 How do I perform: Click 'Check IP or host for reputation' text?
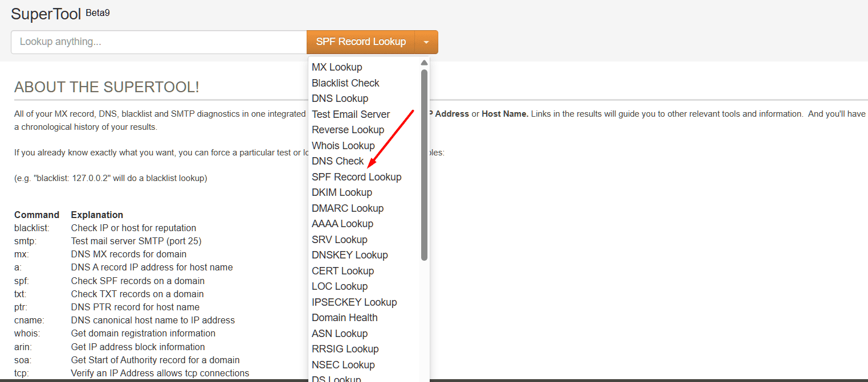(133, 228)
